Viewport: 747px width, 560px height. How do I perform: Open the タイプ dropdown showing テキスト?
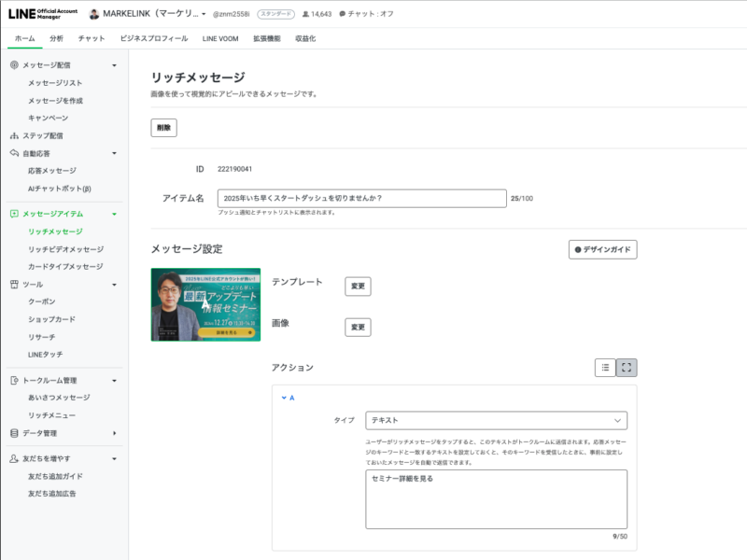click(x=496, y=420)
